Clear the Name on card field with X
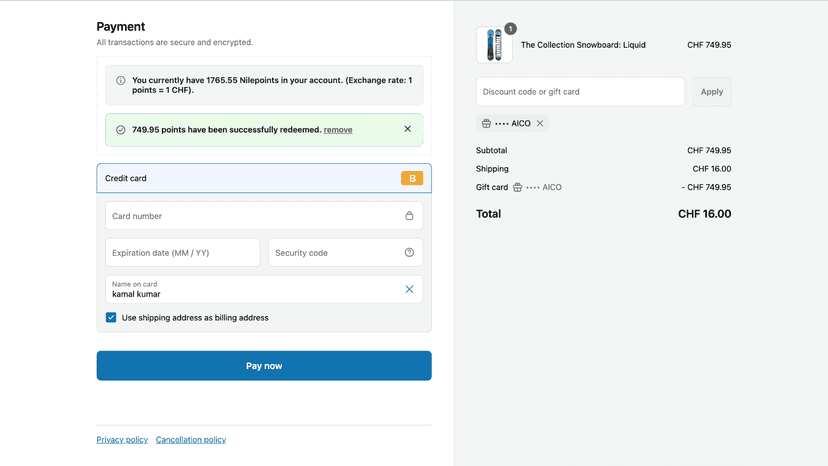 [409, 289]
